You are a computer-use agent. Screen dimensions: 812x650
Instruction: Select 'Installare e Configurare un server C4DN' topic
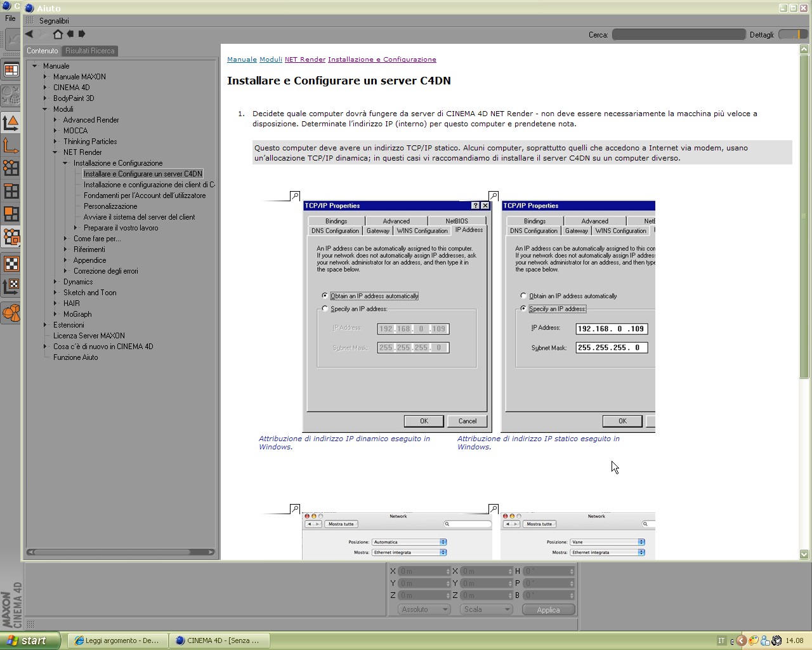point(143,174)
